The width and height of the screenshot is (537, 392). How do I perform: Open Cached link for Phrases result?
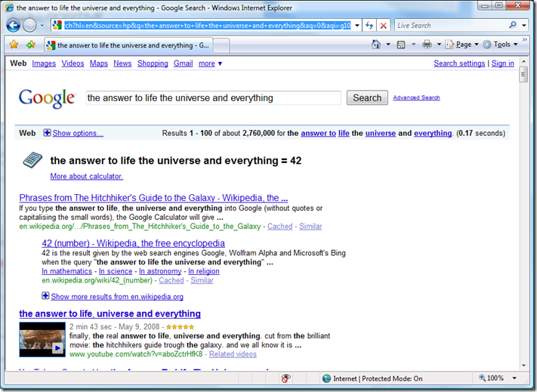pyautogui.click(x=279, y=227)
